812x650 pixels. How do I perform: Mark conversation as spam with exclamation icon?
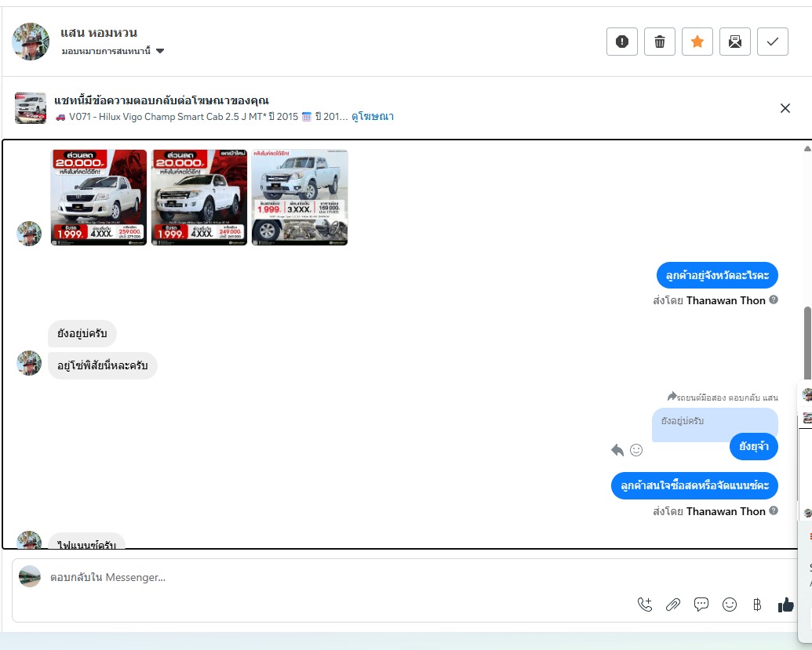pyautogui.click(x=622, y=42)
